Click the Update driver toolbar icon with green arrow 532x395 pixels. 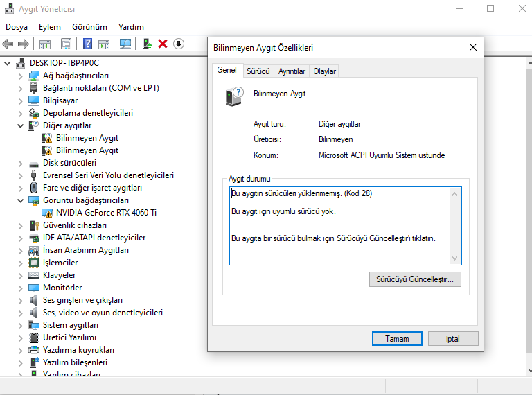(x=148, y=44)
